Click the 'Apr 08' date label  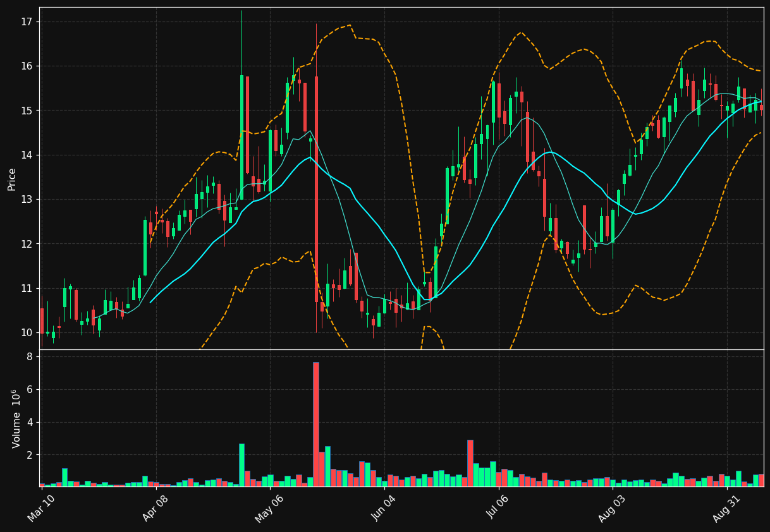click(156, 509)
